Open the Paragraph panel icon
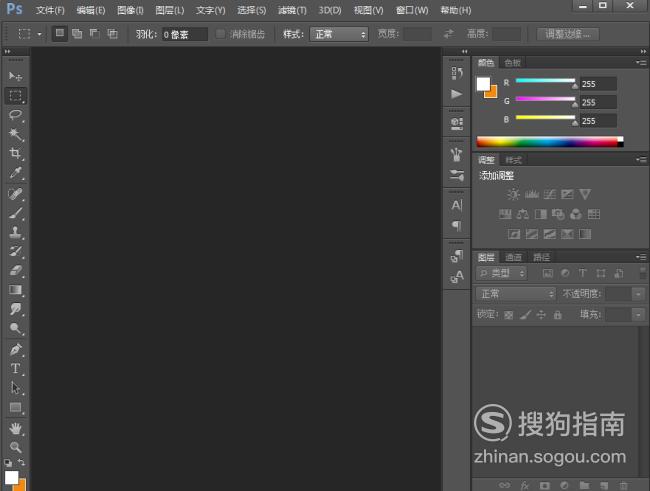 pyautogui.click(x=457, y=226)
